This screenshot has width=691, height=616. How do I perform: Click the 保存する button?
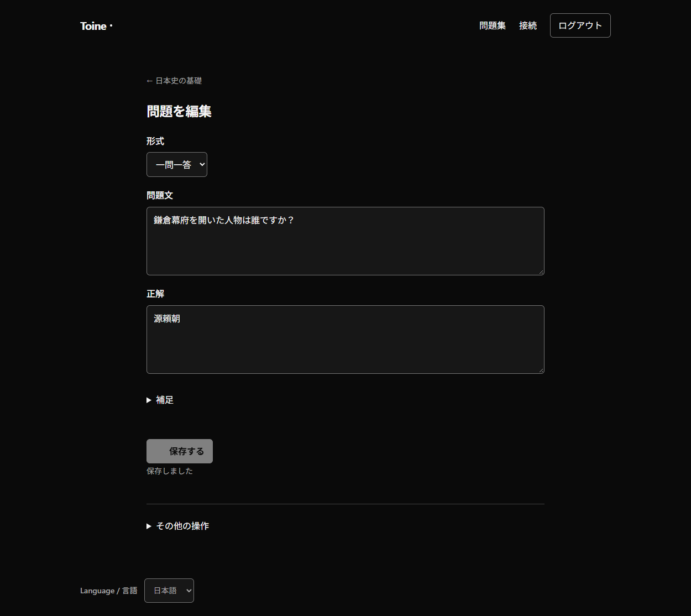(180, 451)
